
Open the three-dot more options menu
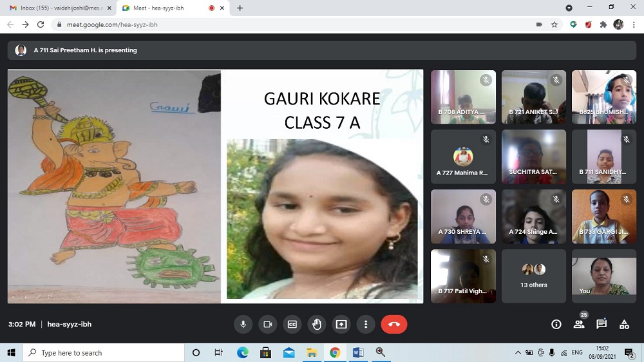(x=365, y=324)
